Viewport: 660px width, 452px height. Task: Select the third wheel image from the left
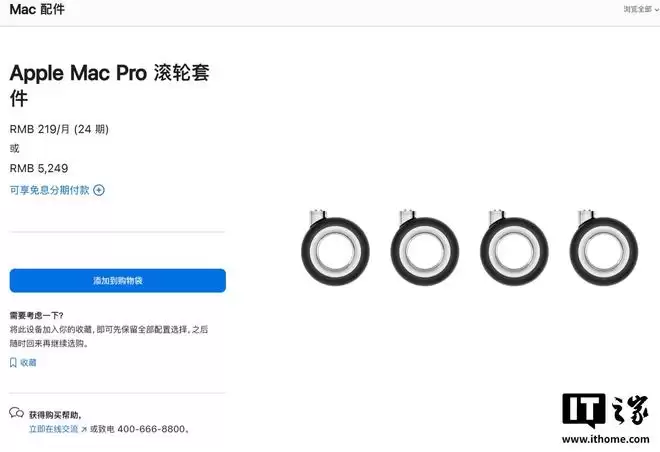click(x=514, y=247)
